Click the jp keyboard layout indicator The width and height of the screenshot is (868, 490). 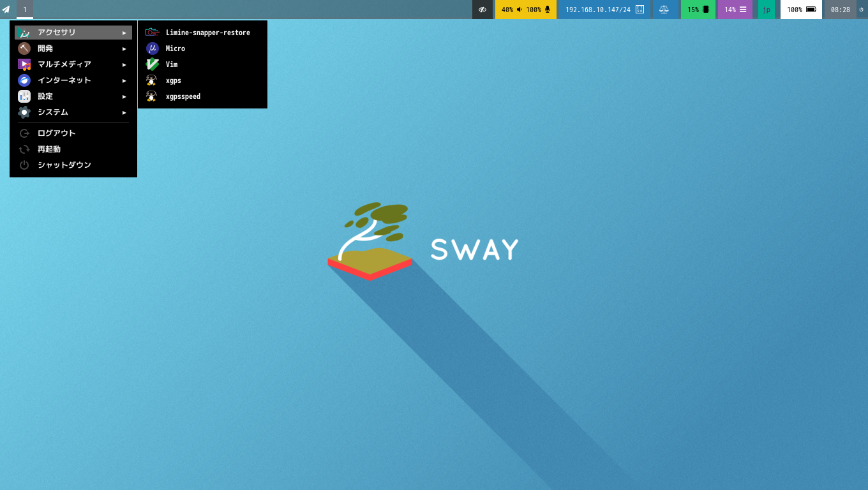pos(767,10)
